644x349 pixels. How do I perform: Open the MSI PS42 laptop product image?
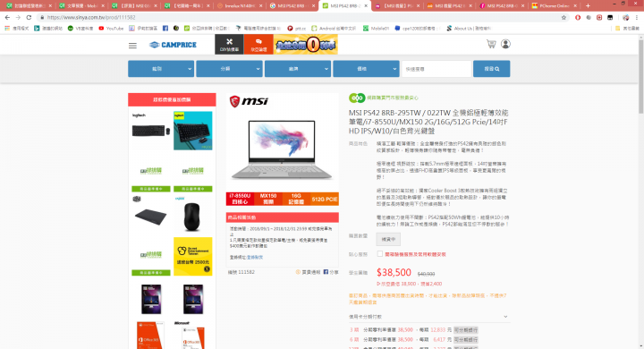coord(282,149)
